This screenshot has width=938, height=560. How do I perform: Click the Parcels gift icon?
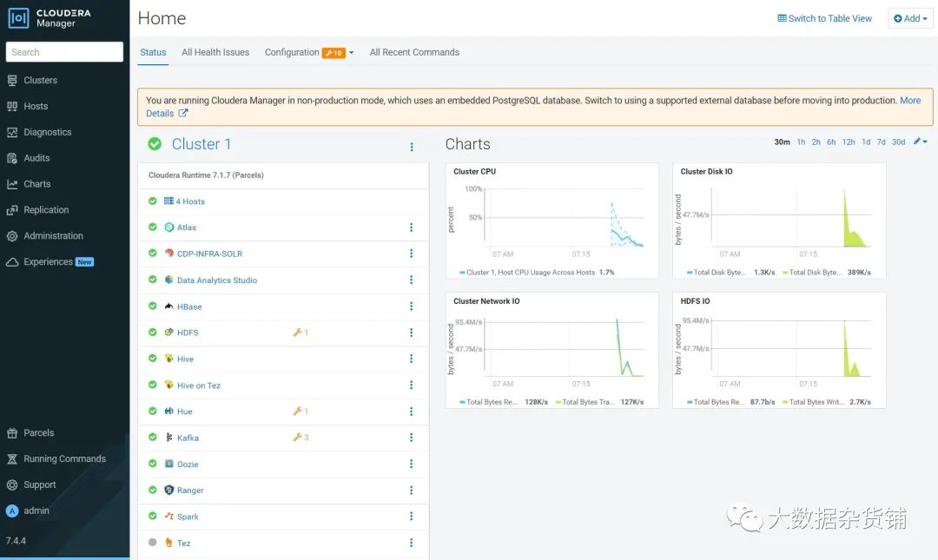[12, 433]
